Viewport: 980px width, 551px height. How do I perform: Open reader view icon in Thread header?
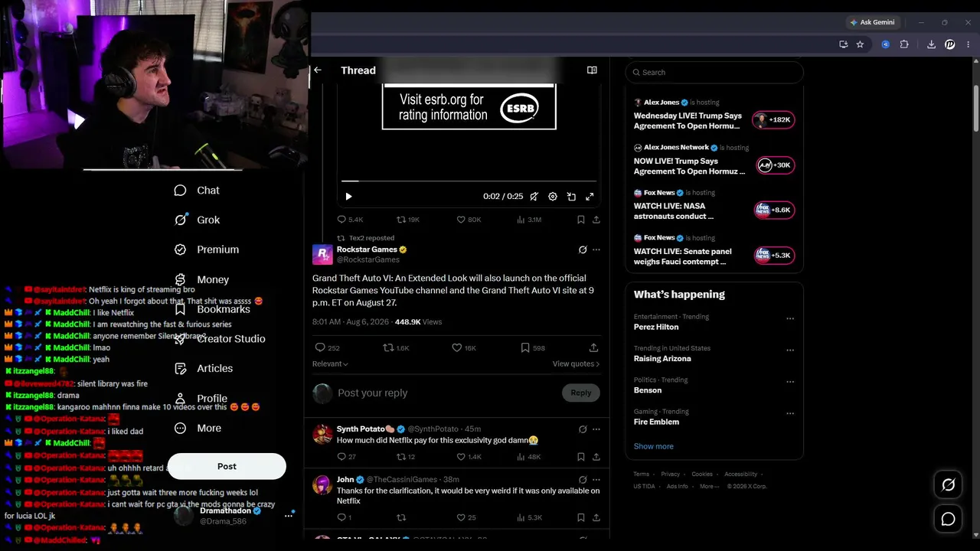point(592,70)
